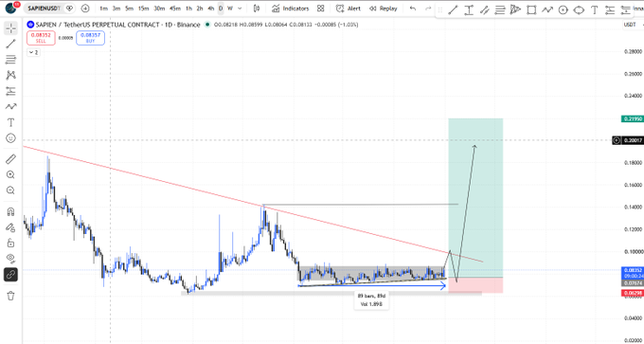Expand the timeframe list chevron
This screenshot has height=344, width=644.
click(240, 9)
